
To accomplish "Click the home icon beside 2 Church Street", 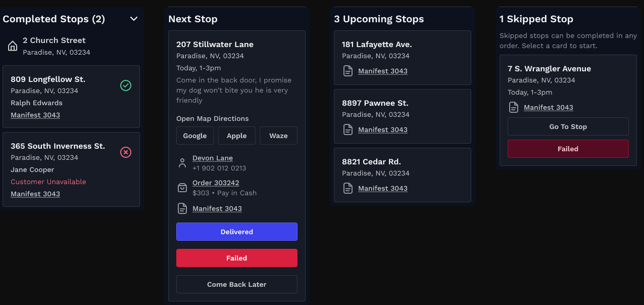I will [13, 46].
